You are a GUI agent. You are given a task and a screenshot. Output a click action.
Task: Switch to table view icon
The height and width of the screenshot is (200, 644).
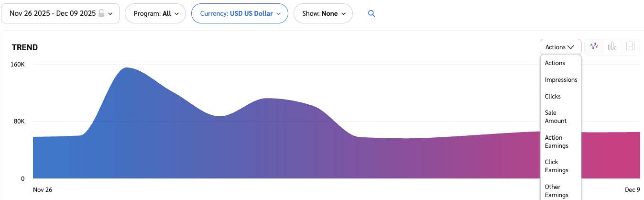click(x=630, y=46)
